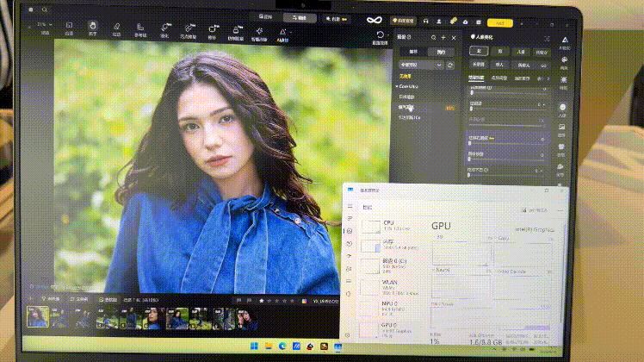
Task: Click the cloud upload icon in title bar
Action: click(465, 22)
